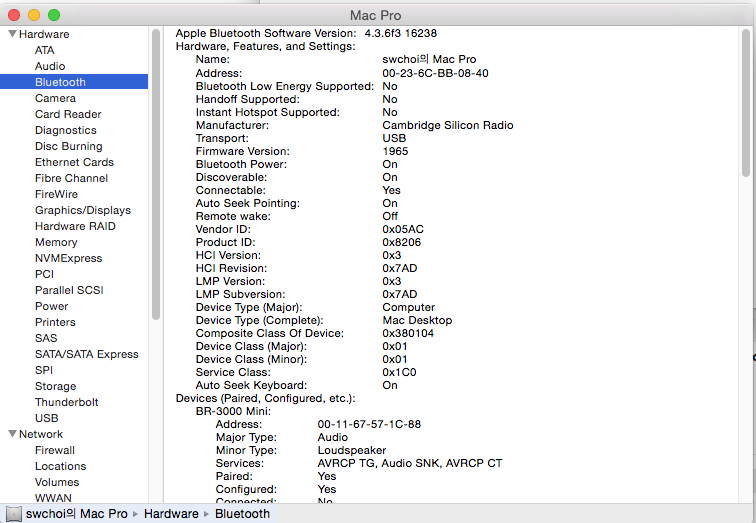Screen dimensions: 756x523
Task: Show Graphics/Displays information
Action: pyautogui.click(x=82, y=210)
